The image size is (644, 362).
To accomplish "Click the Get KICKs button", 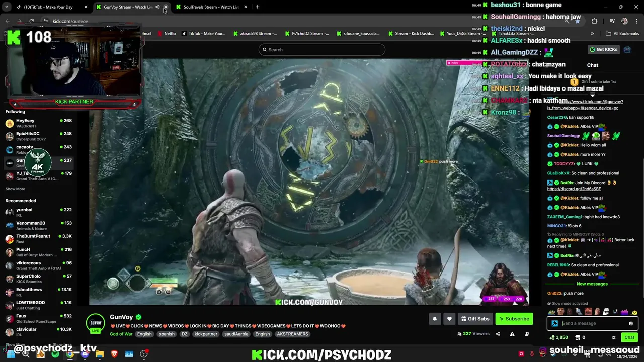I will click(x=603, y=49).
